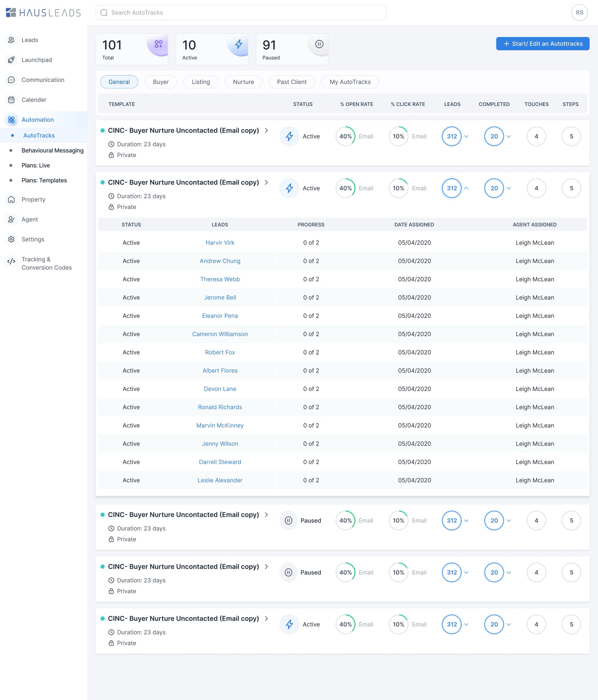Screen dimensions: 598x700
Task: Click the RS user avatar
Action: click(579, 13)
